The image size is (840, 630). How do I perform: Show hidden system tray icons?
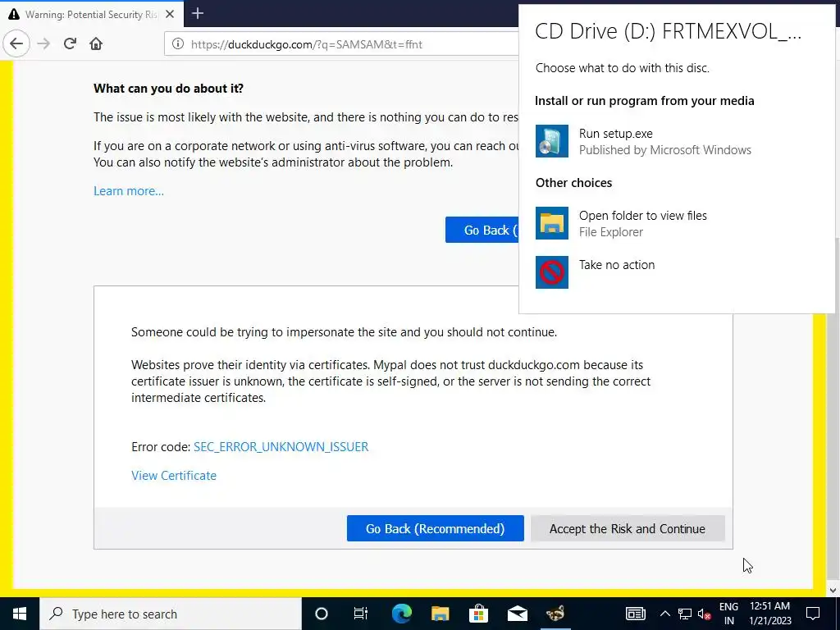(x=664, y=614)
